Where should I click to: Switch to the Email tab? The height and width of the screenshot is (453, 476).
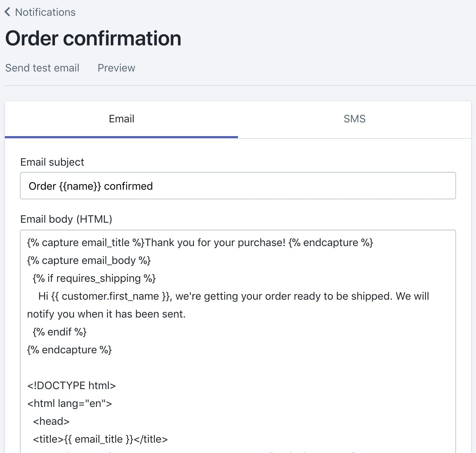(121, 119)
